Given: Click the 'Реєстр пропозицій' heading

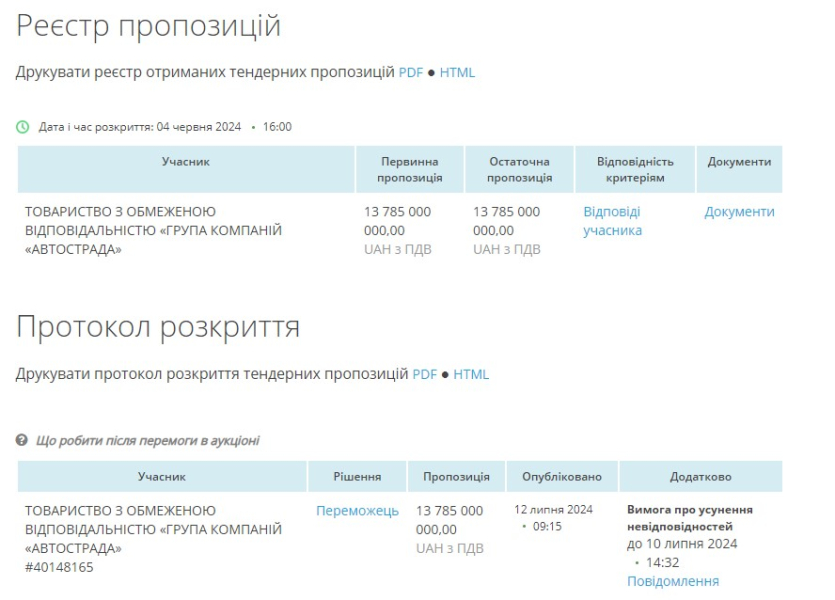Looking at the screenshot, I should point(149,26).
